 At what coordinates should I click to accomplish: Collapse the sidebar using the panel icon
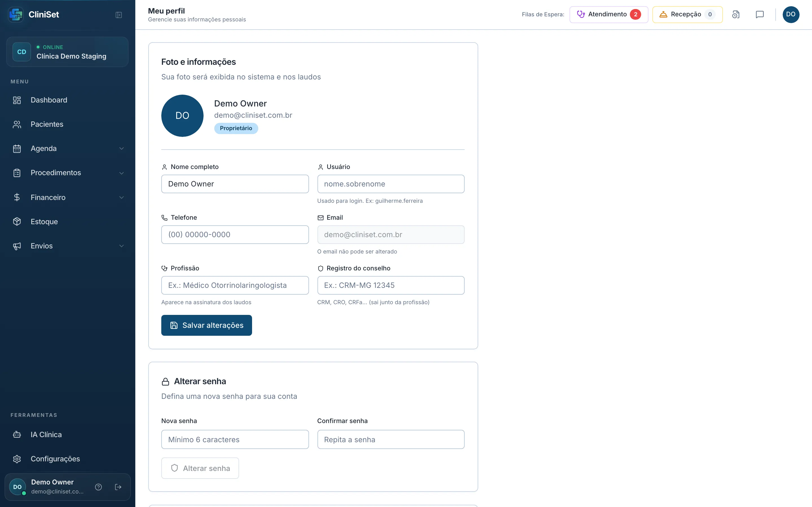coord(118,15)
